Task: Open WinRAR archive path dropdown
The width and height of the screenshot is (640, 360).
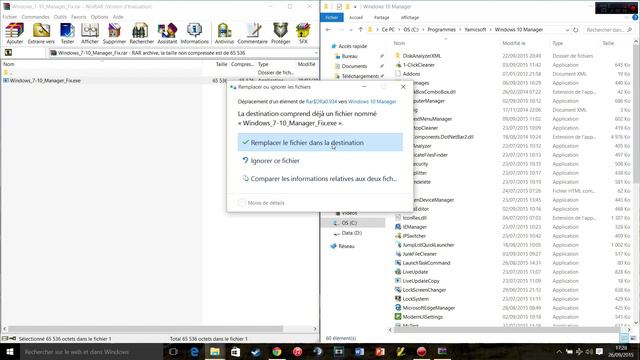Action: 315,53
